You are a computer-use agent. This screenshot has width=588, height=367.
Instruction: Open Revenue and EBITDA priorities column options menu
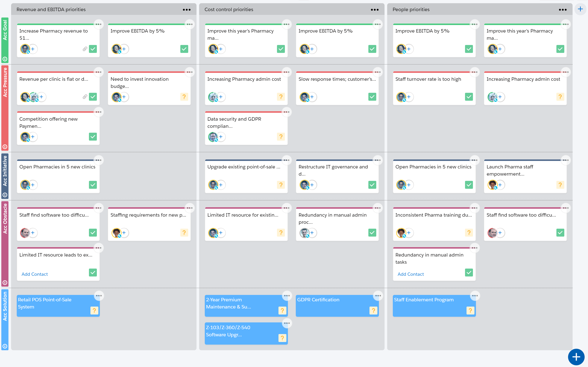pyautogui.click(x=187, y=10)
